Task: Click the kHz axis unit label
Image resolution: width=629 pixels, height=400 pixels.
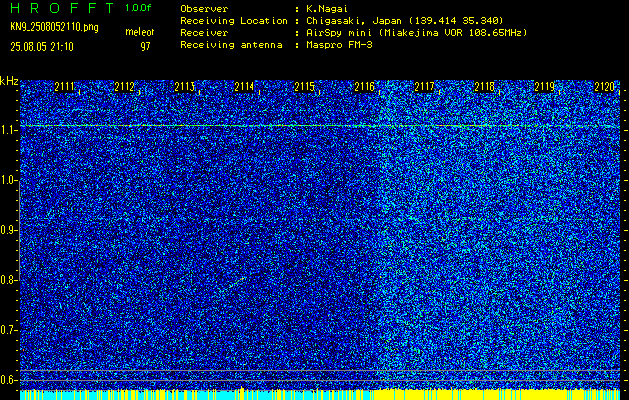Action: pyautogui.click(x=9, y=81)
